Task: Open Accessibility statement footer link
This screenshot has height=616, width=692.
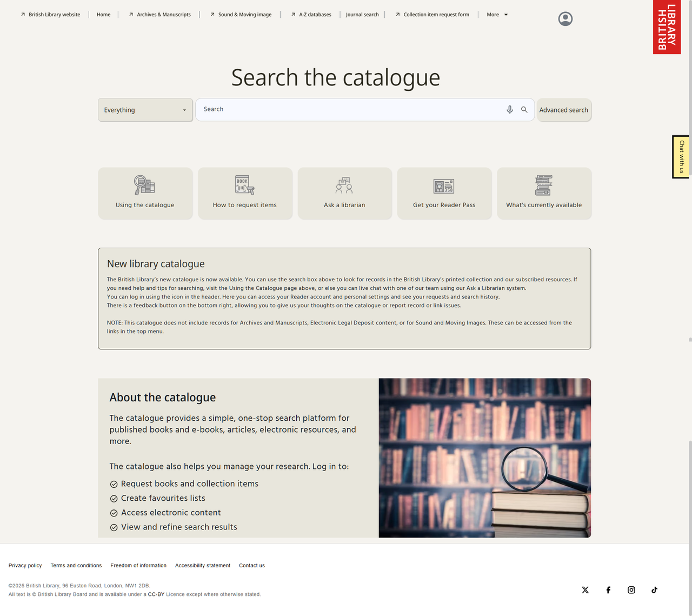Action: point(203,566)
